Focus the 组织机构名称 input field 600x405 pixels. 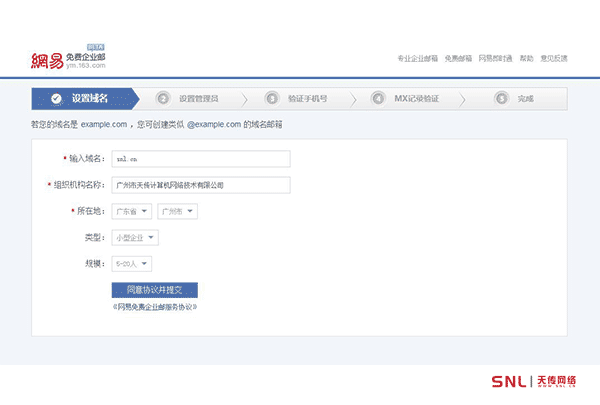point(201,185)
